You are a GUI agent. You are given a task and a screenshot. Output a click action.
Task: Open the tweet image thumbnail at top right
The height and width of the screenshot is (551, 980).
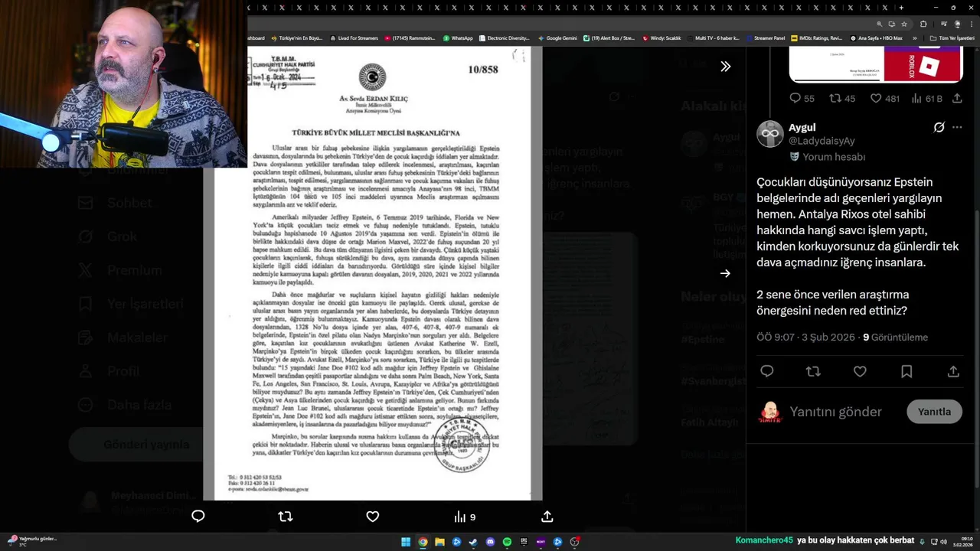pos(876,64)
